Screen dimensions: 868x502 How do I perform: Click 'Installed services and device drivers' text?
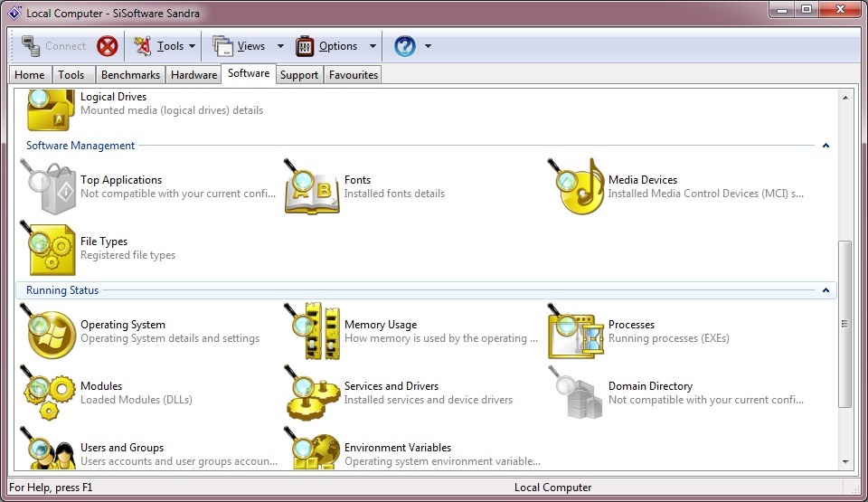click(x=429, y=400)
